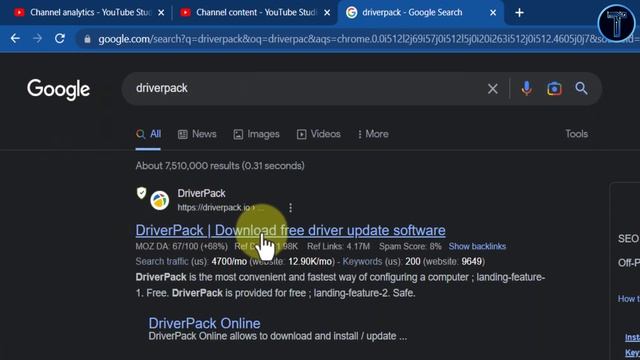This screenshot has width=640, height=360.
Task: Click the magnifier search button
Action: pyautogui.click(x=581, y=88)
